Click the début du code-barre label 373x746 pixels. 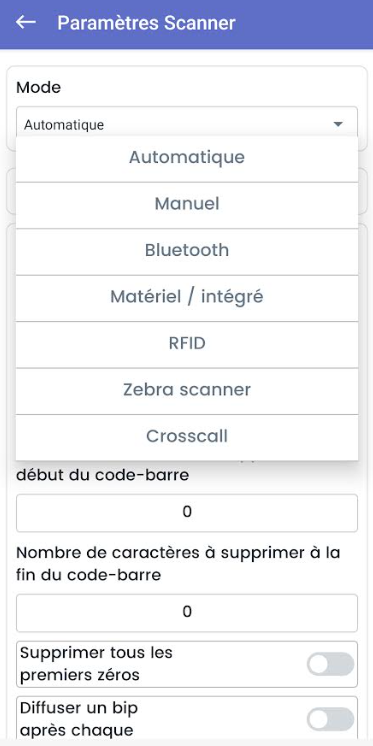pyautogui.click(x=102, y=476)
